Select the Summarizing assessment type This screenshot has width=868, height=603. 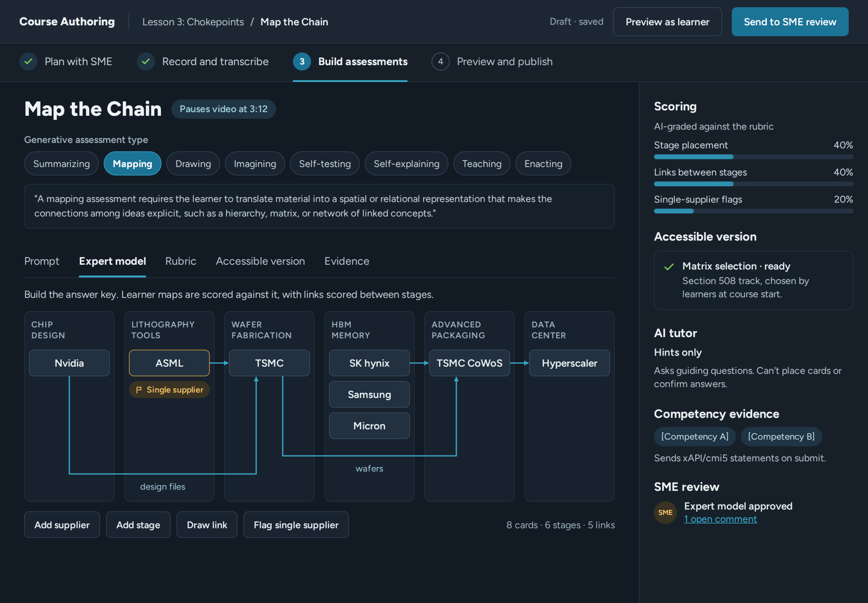[61, 164]
